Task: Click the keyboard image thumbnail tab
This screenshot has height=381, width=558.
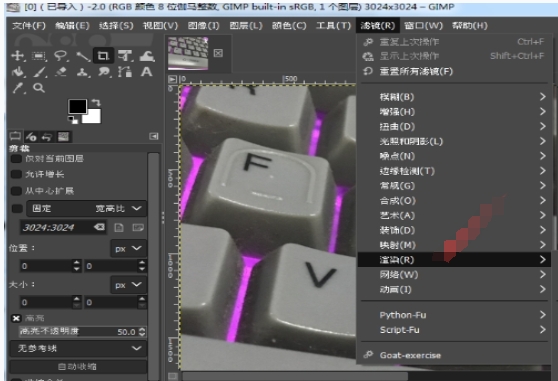Action: coord(188,53)
